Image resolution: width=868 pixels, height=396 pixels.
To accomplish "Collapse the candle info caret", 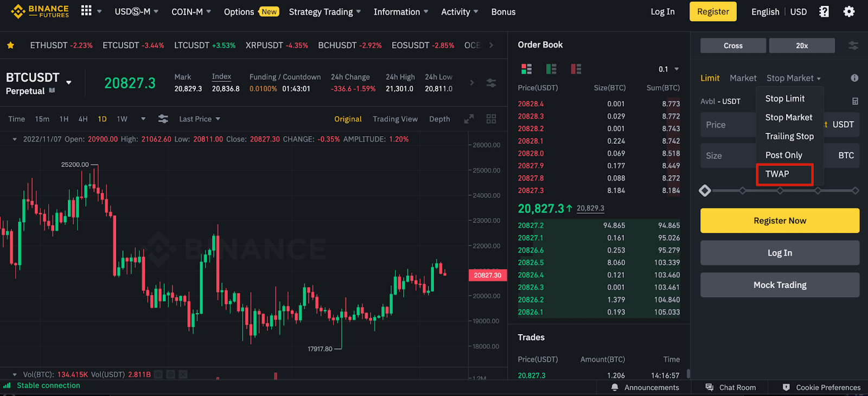I will point(15,139).
